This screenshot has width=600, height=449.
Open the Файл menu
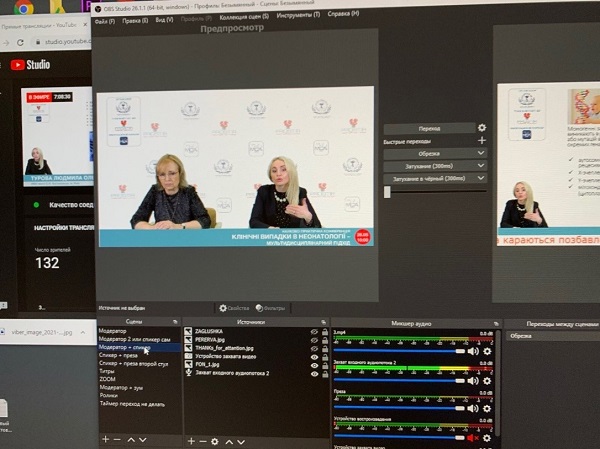(x=104, y=21)
